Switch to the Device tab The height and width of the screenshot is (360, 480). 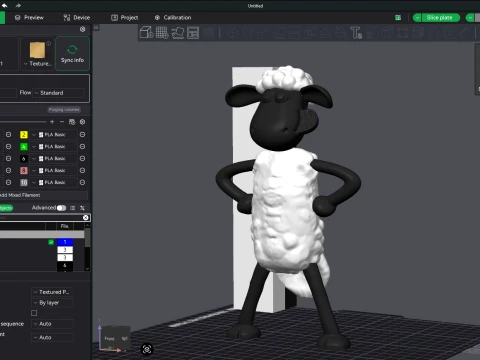(x=77, y=17)
